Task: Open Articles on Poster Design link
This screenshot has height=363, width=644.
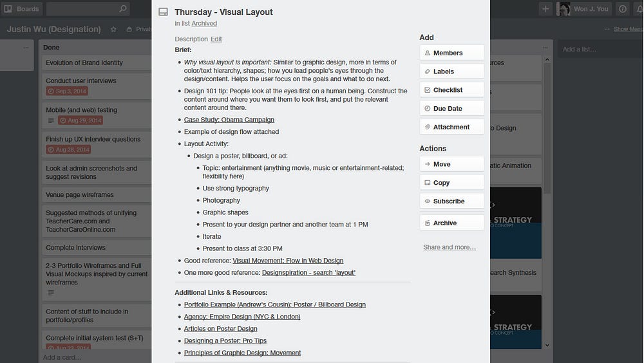Action: click(220, 328)
